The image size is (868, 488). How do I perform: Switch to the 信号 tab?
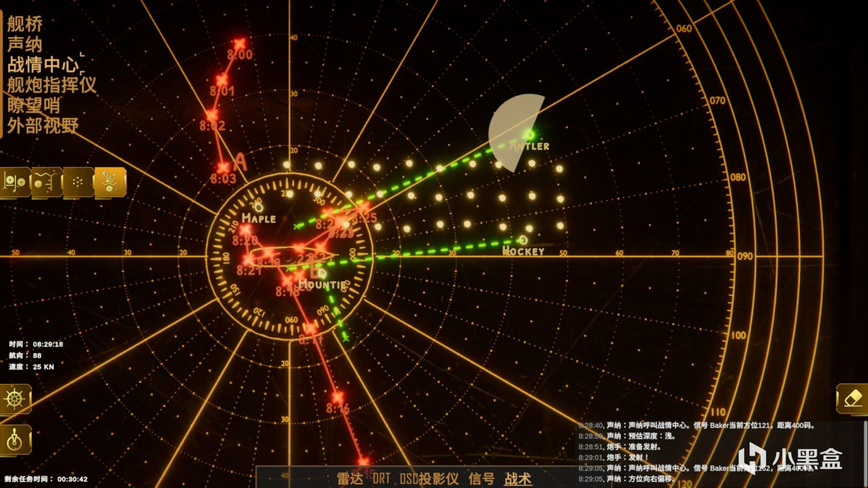click(x=481, y=478)
